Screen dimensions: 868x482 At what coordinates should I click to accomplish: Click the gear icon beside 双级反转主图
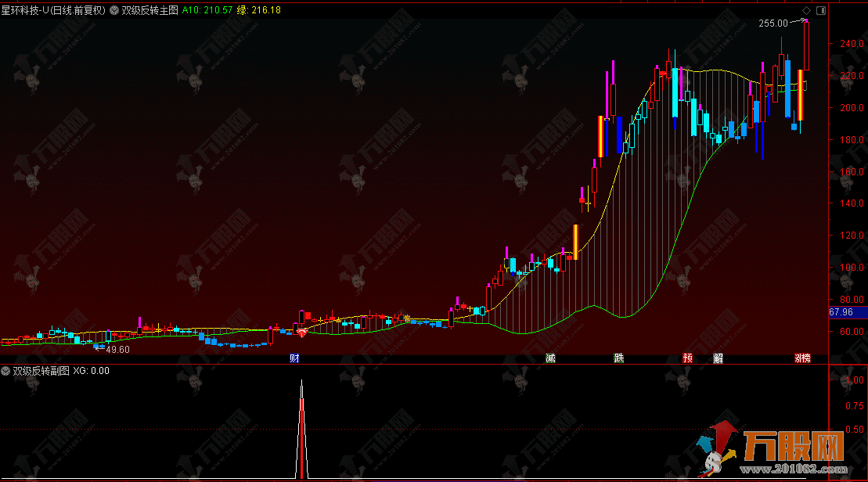pos(114,10)
